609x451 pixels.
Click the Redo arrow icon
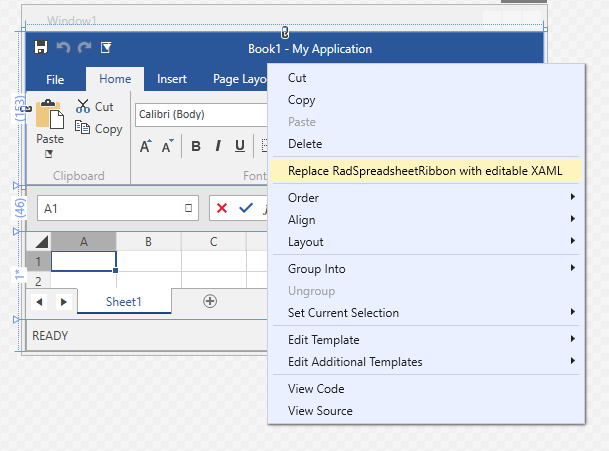coord(84,47)
